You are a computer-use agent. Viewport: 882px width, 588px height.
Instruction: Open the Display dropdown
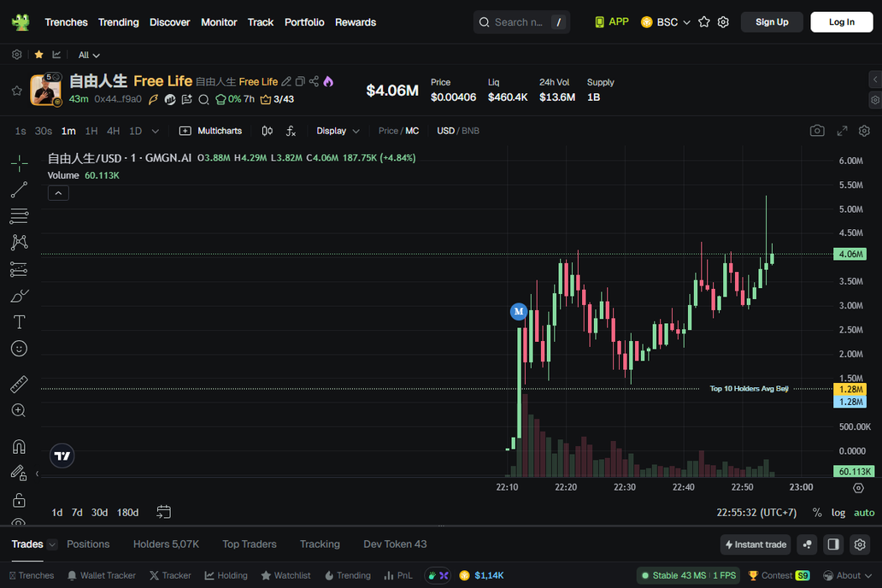pyautogui.click(x=338, y=131)
